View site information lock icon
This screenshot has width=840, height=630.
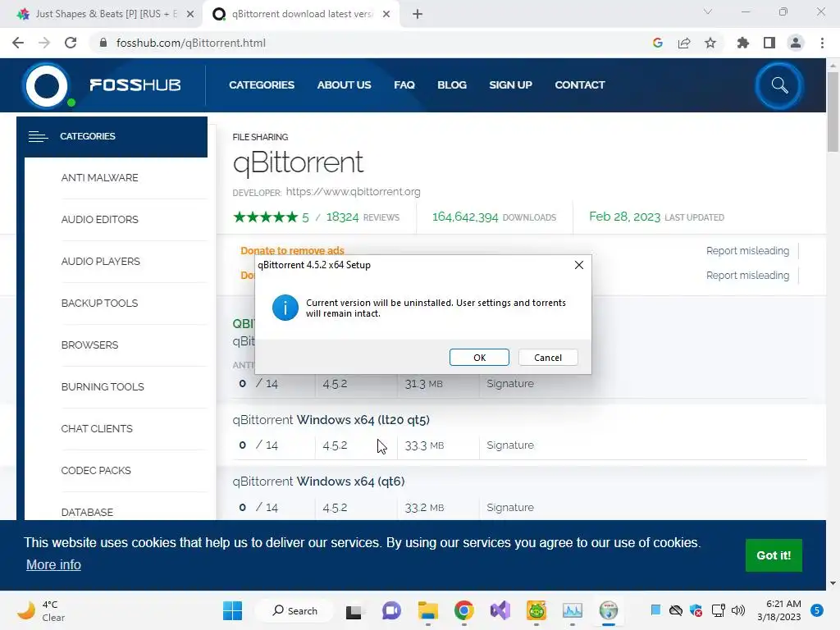tap(103, 43)
